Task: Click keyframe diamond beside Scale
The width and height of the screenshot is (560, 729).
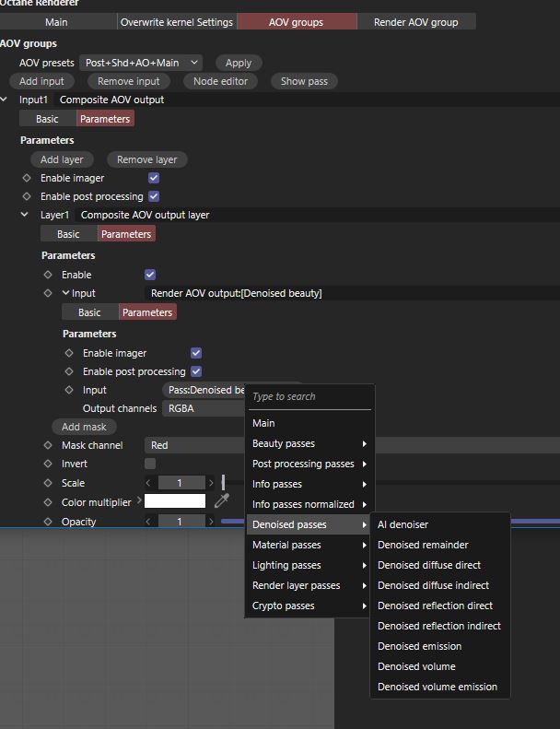Action: 48,483
